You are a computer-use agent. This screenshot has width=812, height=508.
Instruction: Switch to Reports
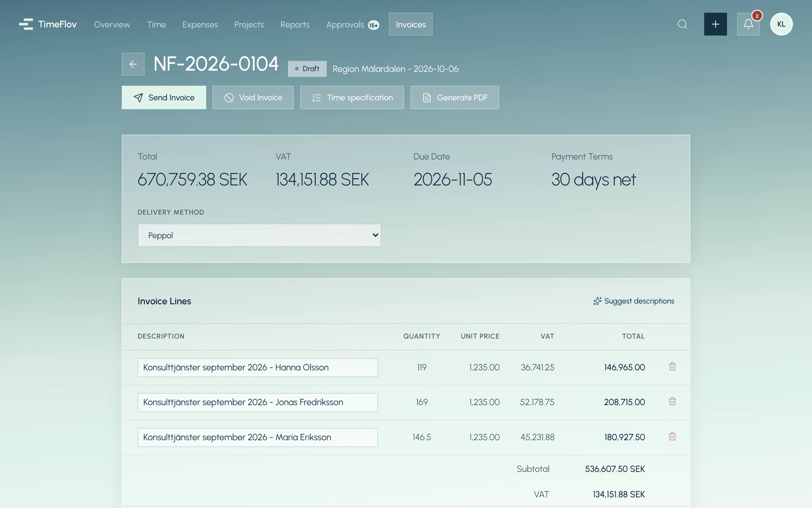[295, 24]
